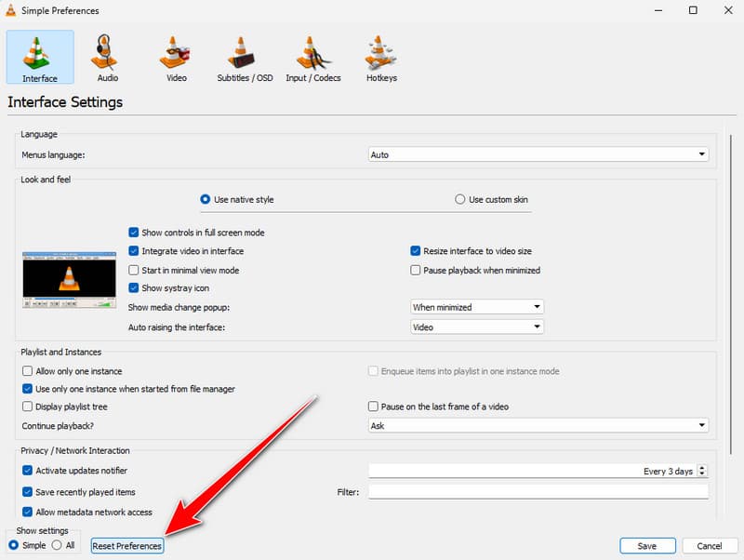This screenshot has height=560, width=744.
Task: Switch to Video settings icon
Action: [175, 56]
